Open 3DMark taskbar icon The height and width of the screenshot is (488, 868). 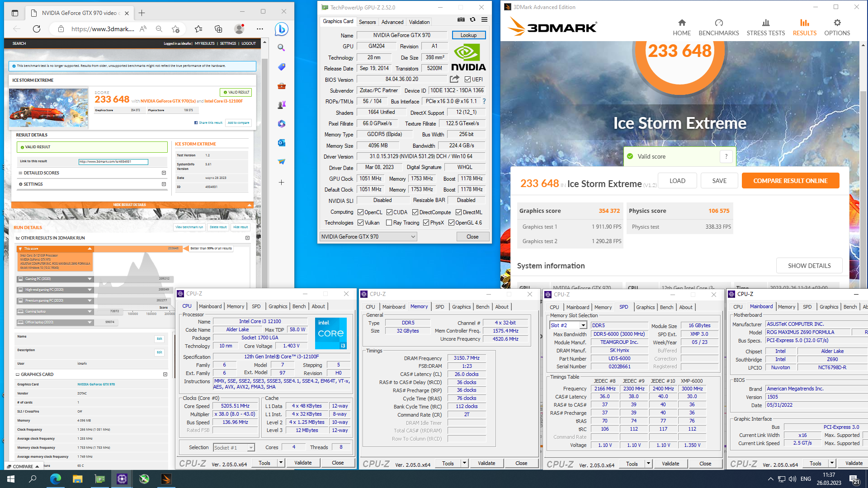(166, 479)
